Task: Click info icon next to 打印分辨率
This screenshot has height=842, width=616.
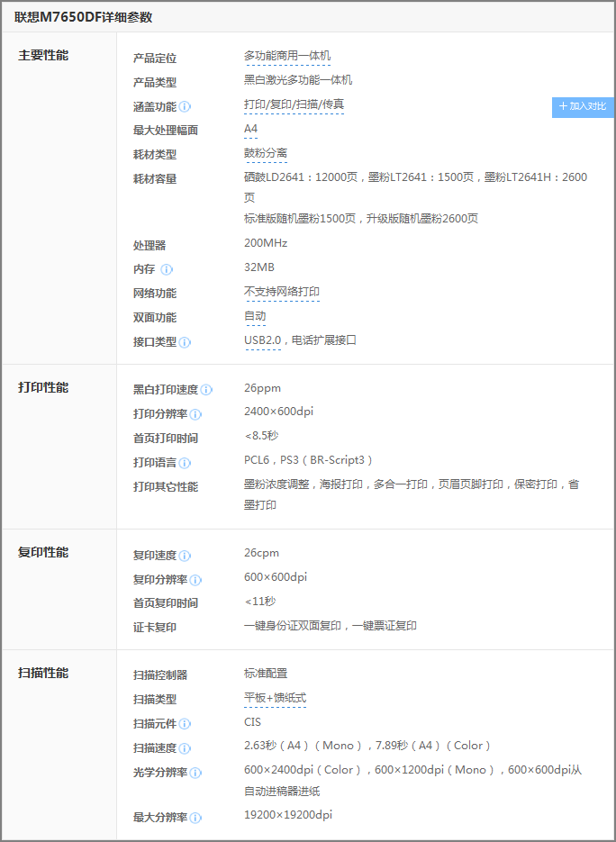Action: click(x=195, y=414)
